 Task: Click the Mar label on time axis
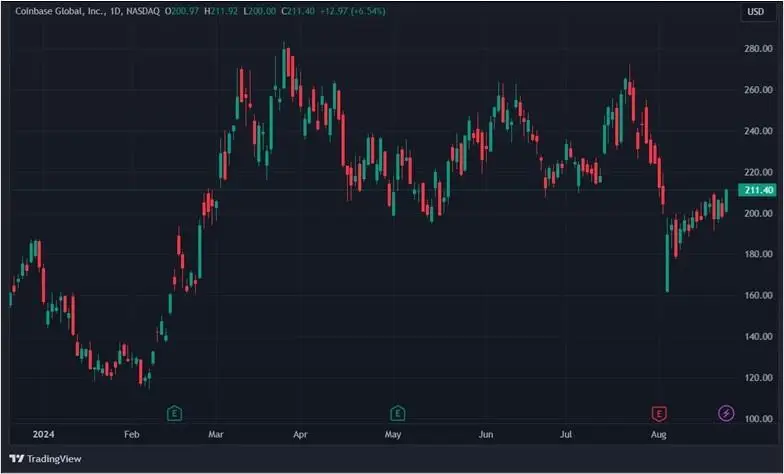coord(217,436)
